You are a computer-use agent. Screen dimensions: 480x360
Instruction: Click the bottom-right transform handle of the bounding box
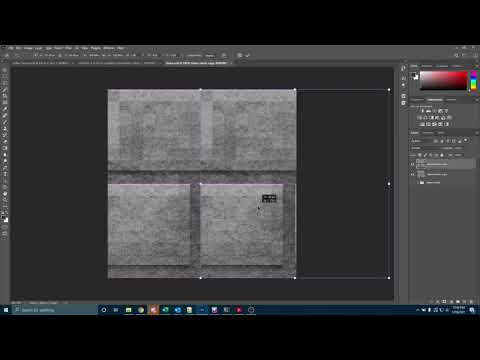[389, 278]
